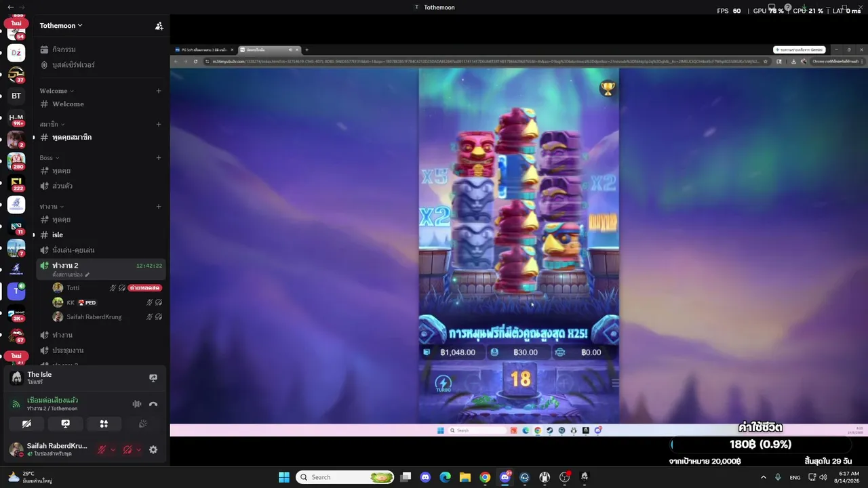Open the server icon with 222 badge
This screenshot has width=868, height=488.
(x=16, y=183)
